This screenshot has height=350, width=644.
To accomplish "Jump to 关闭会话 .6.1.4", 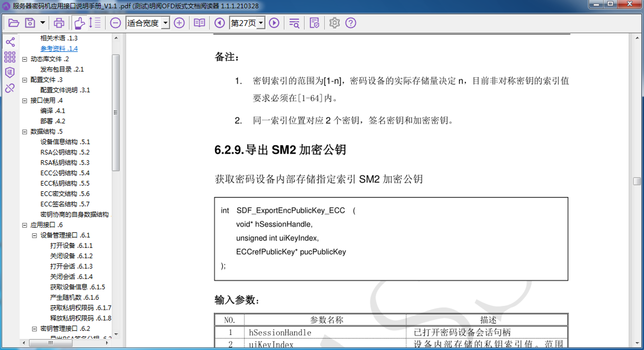I will (x=71, y=277).
